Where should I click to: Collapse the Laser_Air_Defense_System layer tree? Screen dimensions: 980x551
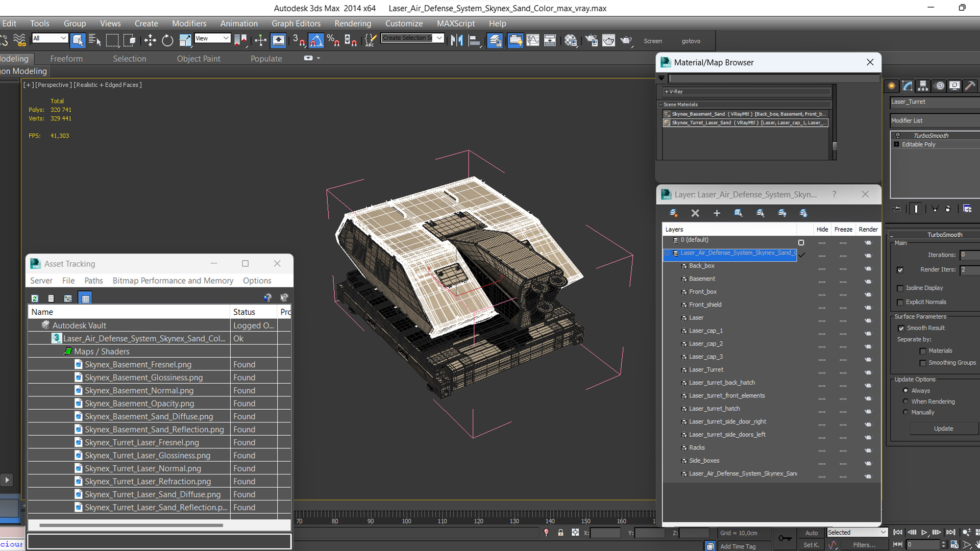[x=667, y=253]
